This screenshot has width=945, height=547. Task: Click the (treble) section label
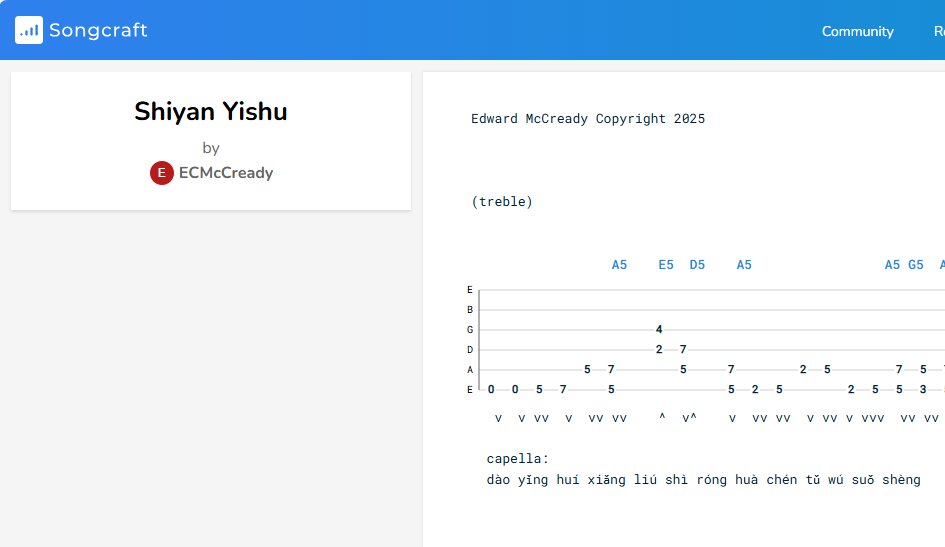[x=502, y=202]
